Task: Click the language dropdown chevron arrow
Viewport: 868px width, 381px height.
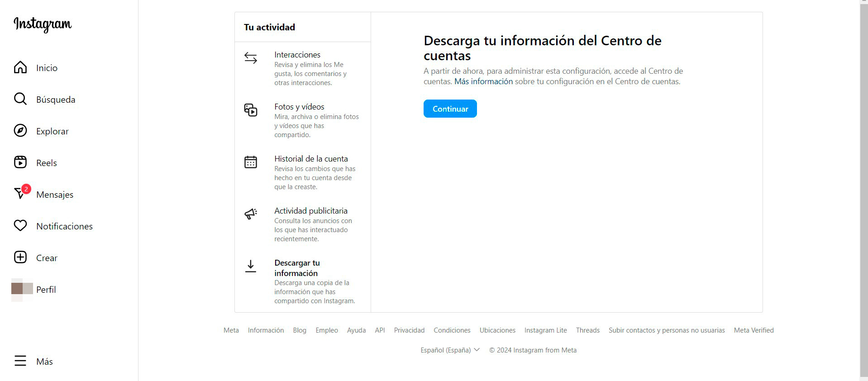Action: coord(477,350)
